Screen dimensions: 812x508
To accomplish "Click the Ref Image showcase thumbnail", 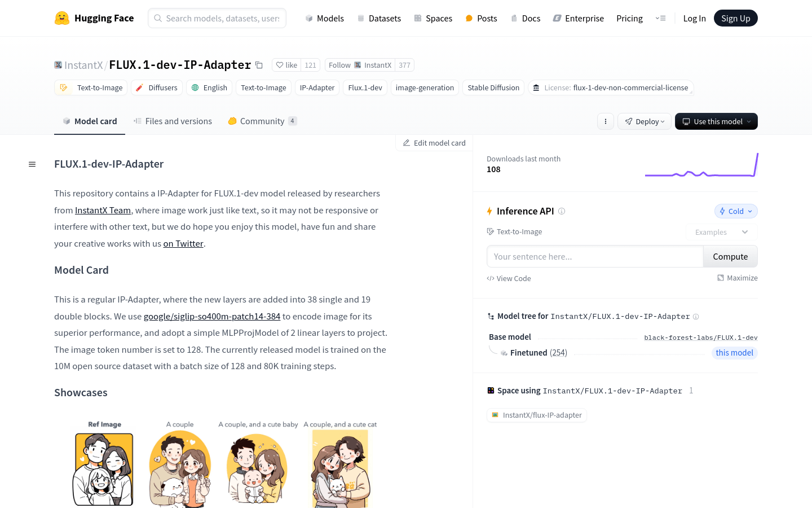I will pos(104,468).
